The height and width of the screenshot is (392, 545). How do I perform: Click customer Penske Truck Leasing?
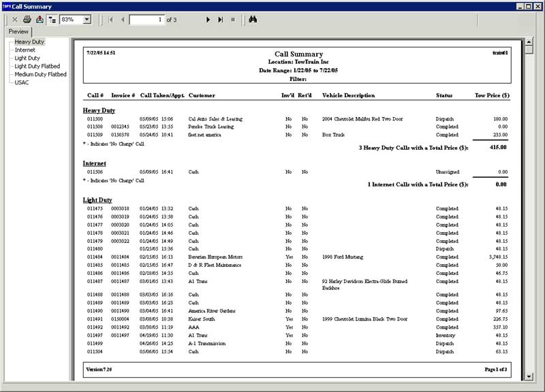pos(211,127)
